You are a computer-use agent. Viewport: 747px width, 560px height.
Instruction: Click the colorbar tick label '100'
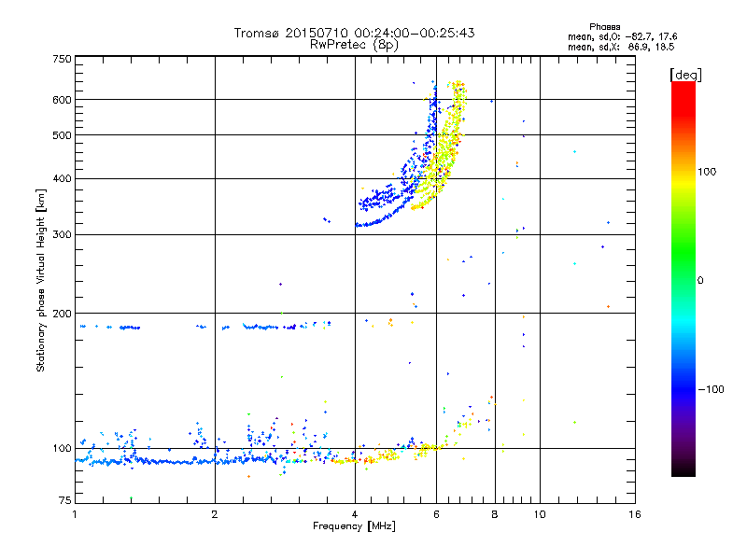[x=707, y=172]
